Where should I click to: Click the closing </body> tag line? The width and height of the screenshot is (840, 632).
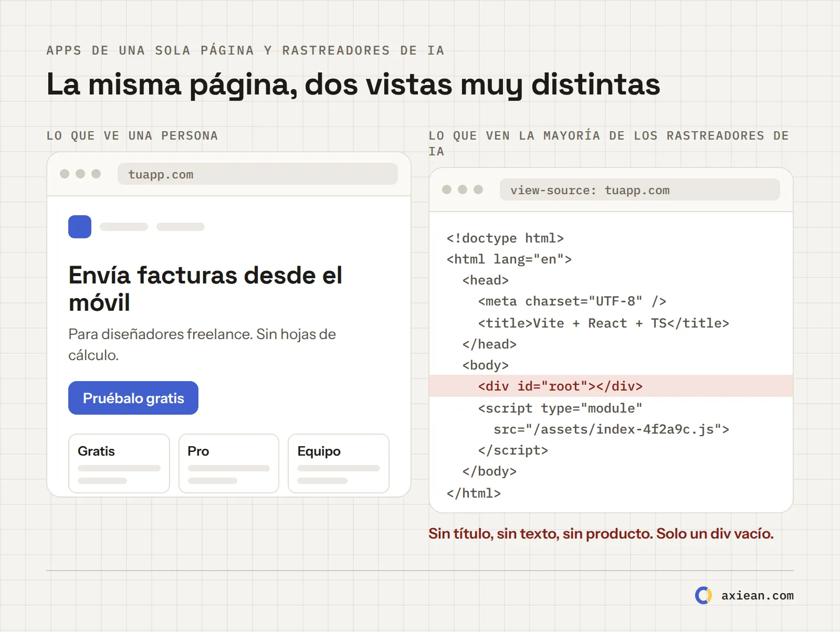point(489,471)
